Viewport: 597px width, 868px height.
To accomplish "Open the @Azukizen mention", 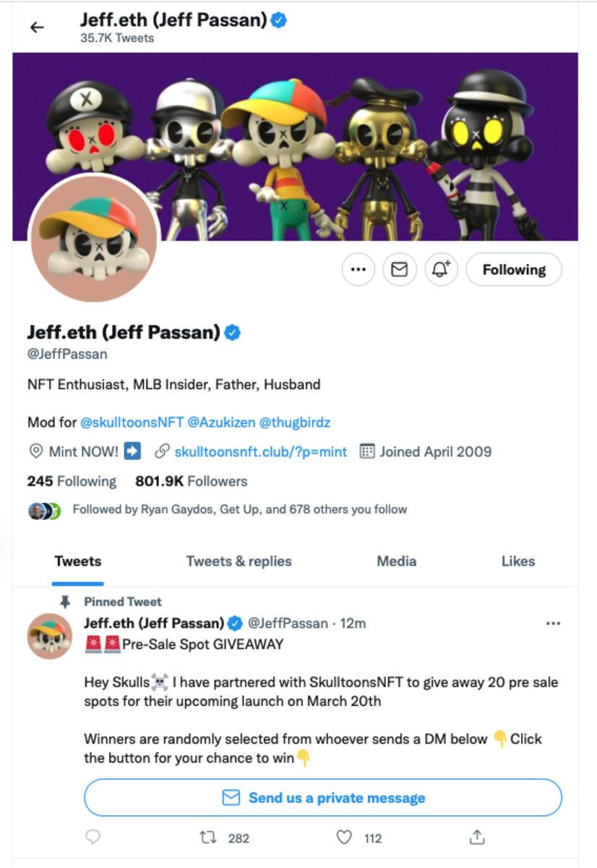I will (x=220, y=422).
